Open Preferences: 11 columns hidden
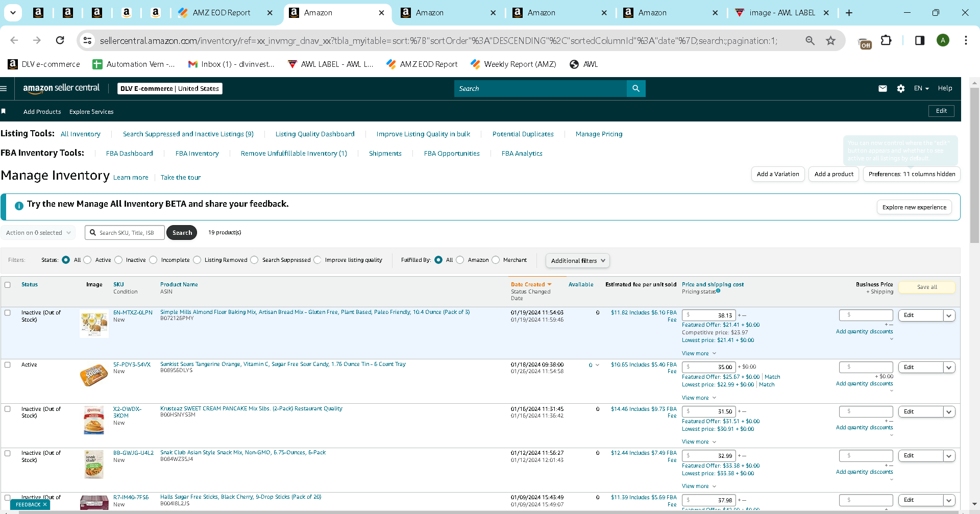Viewport: 980px width, 514px height. click(x=912, y=174)
